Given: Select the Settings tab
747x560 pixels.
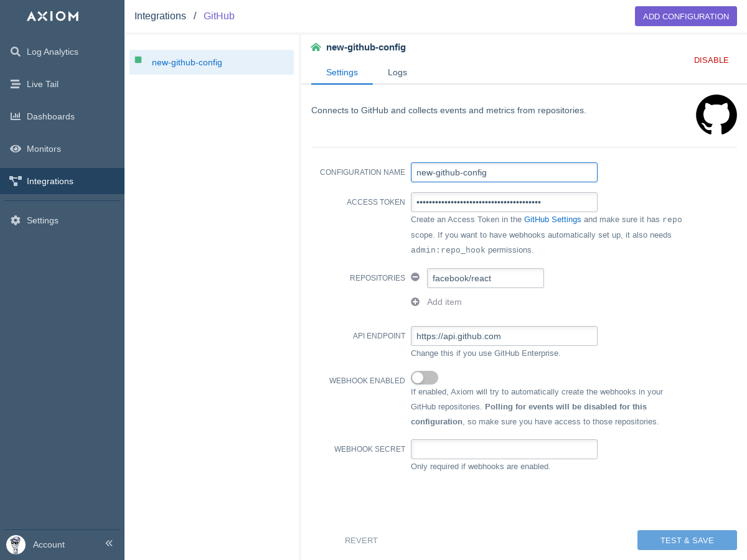Looking at the screenshot, I should coord(342,72).
